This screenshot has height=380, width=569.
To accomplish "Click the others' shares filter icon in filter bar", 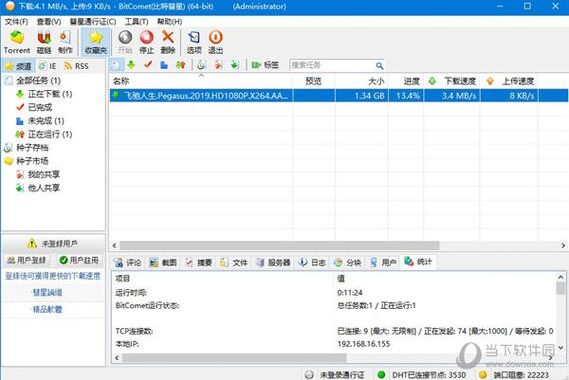I will click(235, 65).
